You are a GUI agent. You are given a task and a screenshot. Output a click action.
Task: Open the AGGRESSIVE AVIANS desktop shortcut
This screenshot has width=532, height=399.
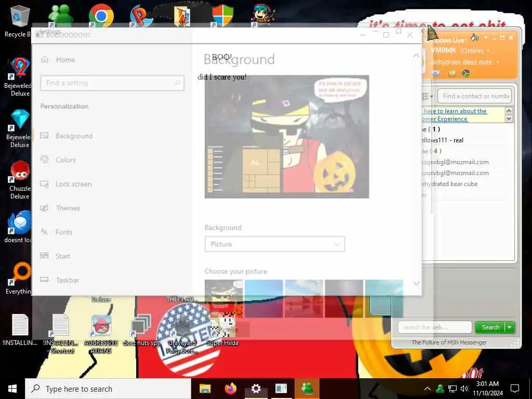[x=101, y=334]
